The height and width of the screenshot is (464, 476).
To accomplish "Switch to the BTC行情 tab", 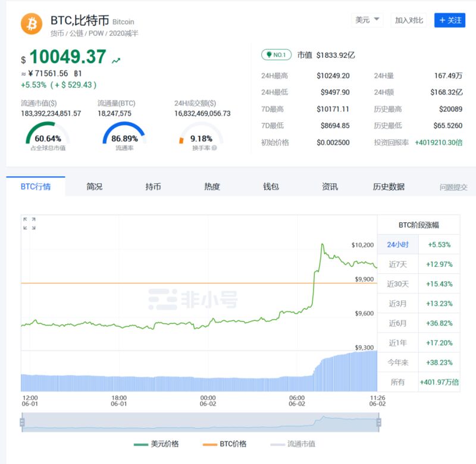I will pos(36,186).
